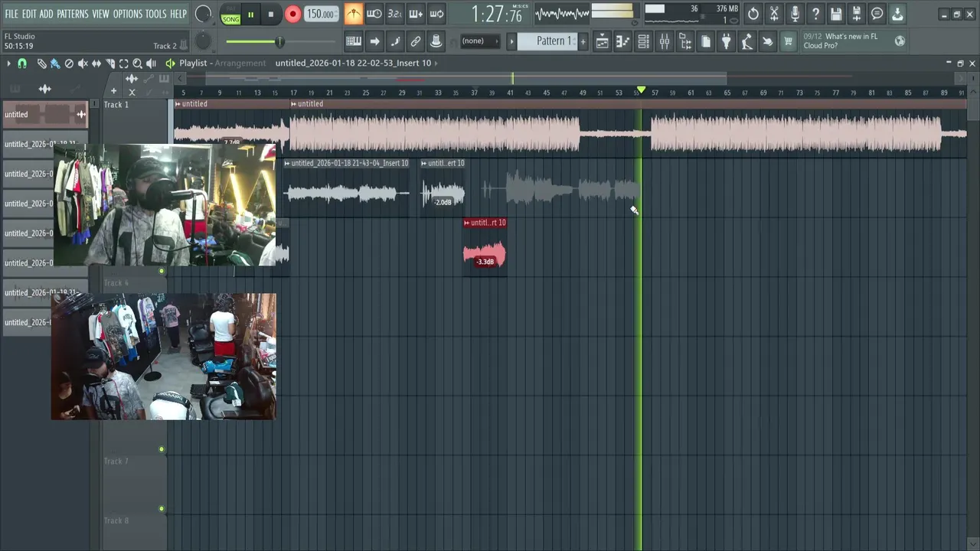Screen dimensions: 980x551
Task: Open the Piano roll view
Action: 623,41
